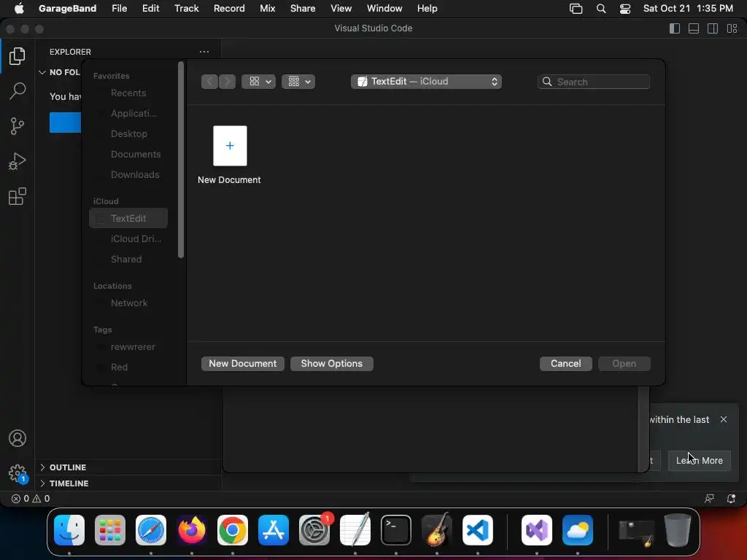Open the Help menu in the menu bar
Viewport: 747px width, 560px height.
point(427,9)
